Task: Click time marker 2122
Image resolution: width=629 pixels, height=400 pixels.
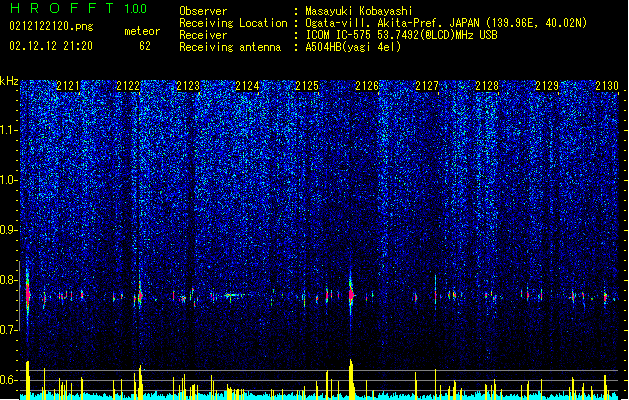Action: 128,85
